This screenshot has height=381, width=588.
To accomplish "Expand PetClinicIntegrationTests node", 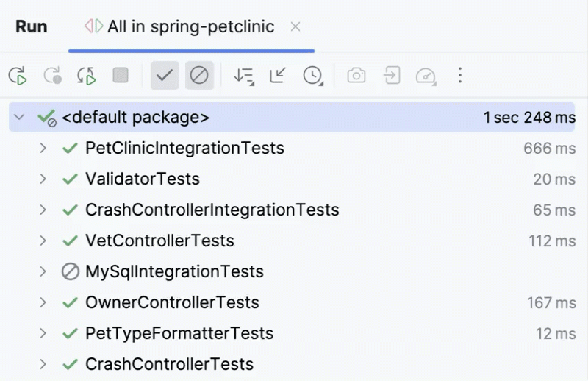I will tap(43, 149).
